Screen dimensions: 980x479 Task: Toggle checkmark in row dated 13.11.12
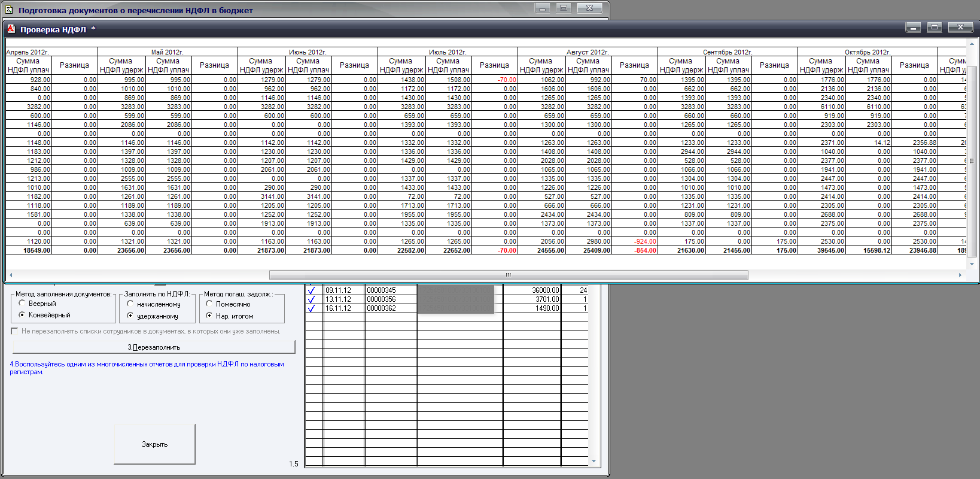pyautogui.click(x=311, y=299)
